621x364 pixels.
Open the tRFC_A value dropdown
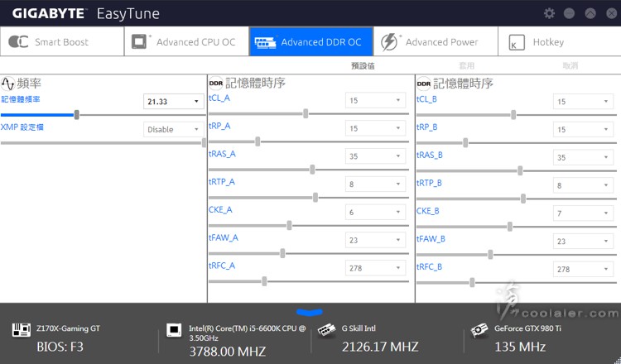375,268
